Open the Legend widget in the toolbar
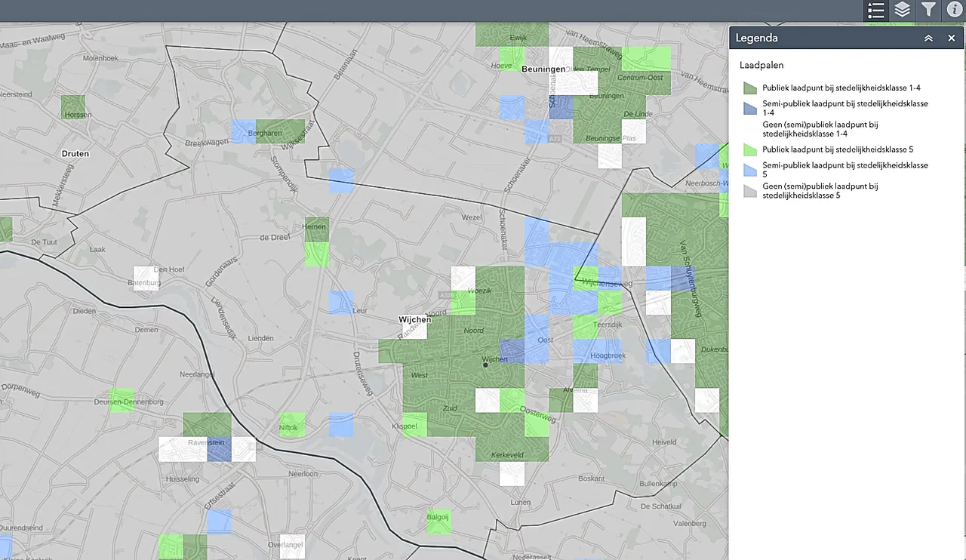The height and width of the screenshot is (560, 966). pos(875,10)
